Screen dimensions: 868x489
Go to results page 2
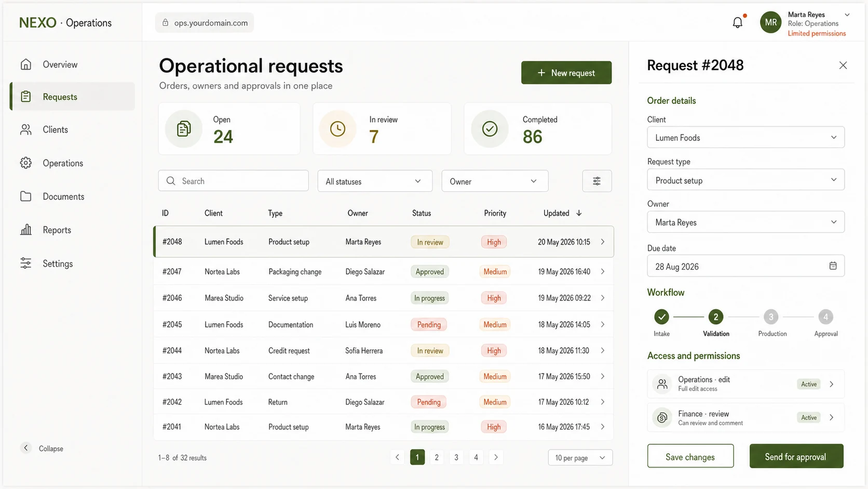[437, 457]
